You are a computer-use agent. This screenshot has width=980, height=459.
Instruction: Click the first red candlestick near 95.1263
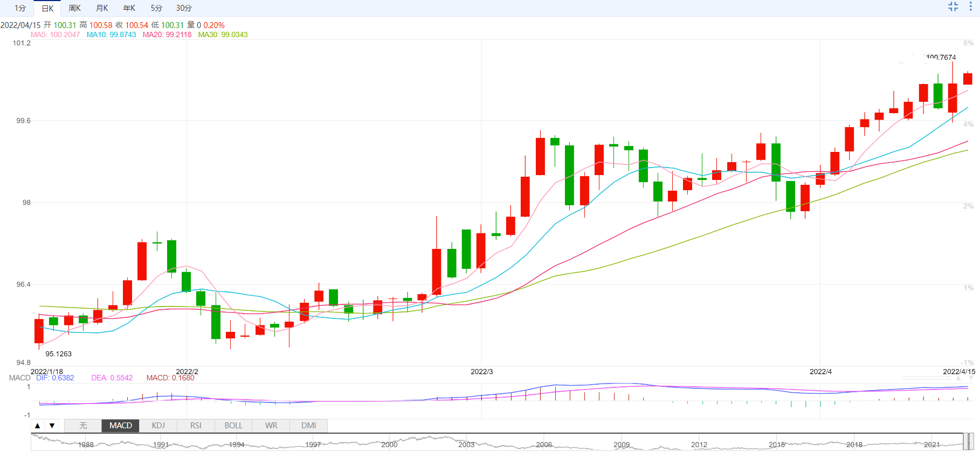tap(39, 331)
